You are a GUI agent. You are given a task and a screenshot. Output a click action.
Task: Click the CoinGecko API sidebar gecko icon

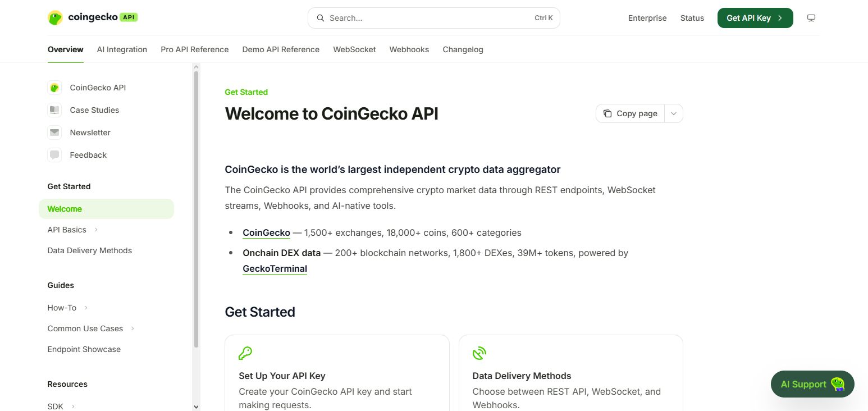tap(54, 88)
